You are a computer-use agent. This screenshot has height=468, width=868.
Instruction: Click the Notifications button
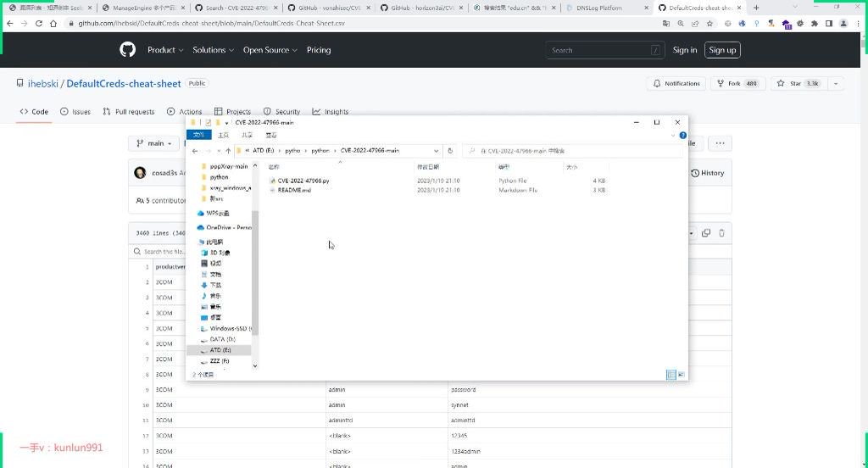pos(676,84)
